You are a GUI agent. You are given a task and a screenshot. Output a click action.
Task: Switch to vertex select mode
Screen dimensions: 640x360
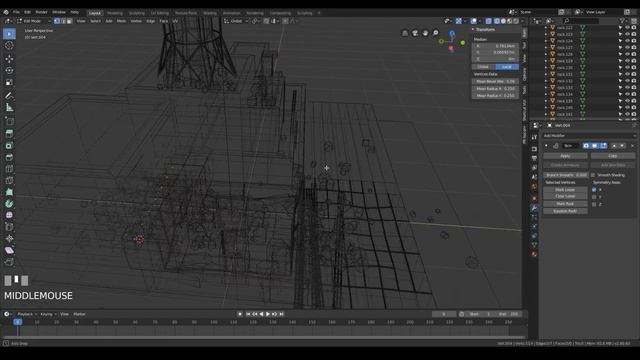[x=57, y=21]
